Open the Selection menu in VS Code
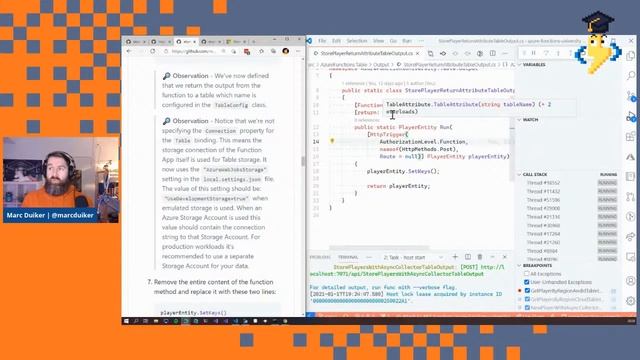This screenshot has width=640, height=360. tap(357, 41)
